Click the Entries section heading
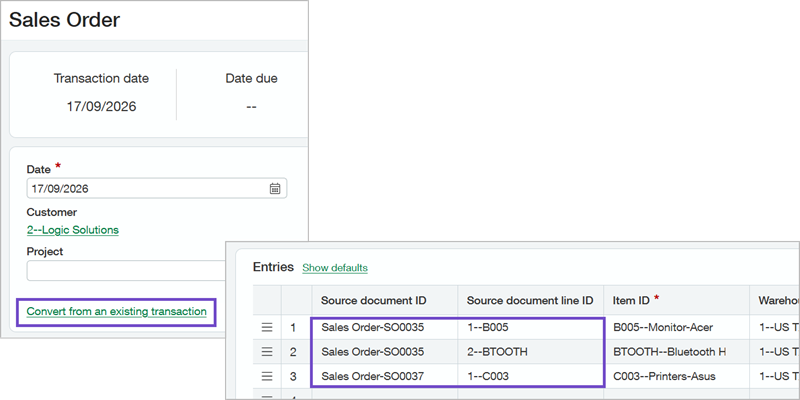This screenshot has height=400, width=800. pyautogui.click(x=273, y=267)
